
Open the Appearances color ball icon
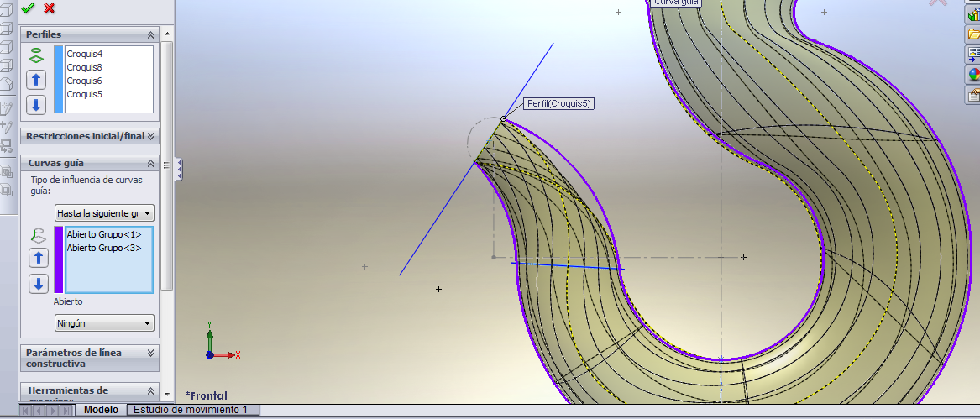(974, 74)
